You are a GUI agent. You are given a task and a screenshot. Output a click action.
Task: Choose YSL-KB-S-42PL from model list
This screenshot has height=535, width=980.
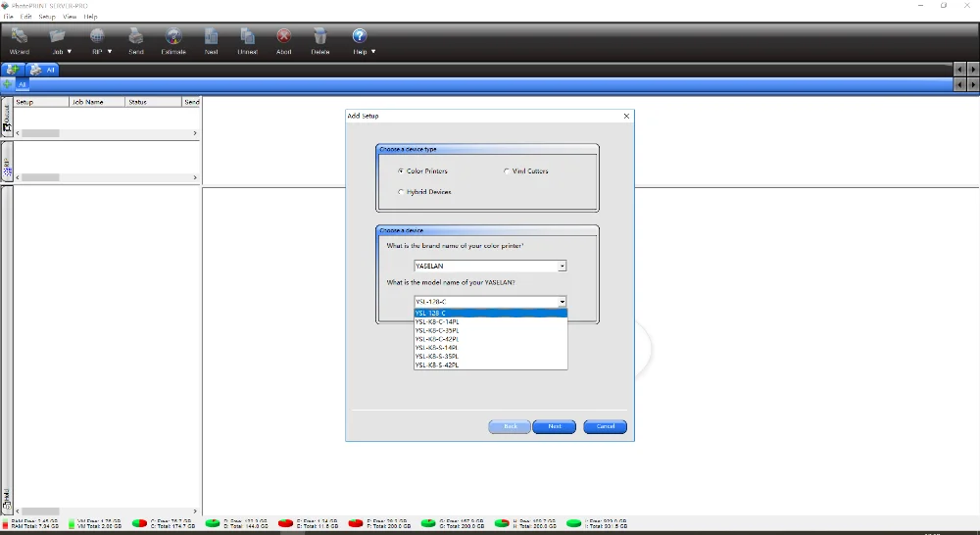pos(491,365)
